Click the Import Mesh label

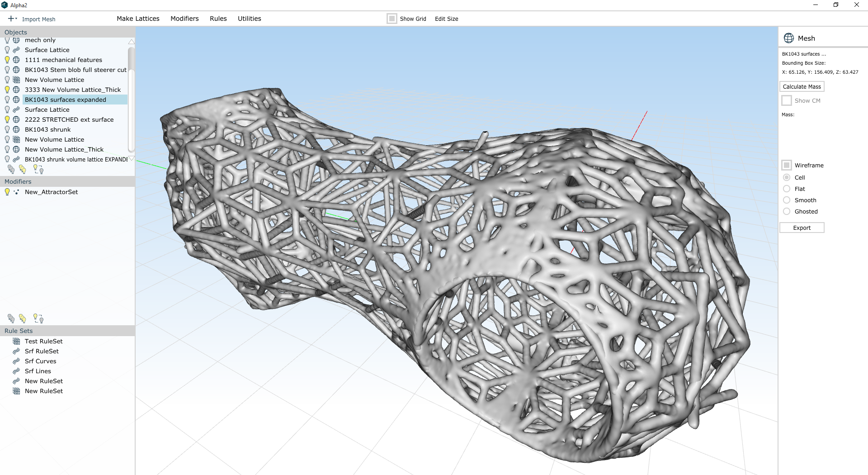38,19
